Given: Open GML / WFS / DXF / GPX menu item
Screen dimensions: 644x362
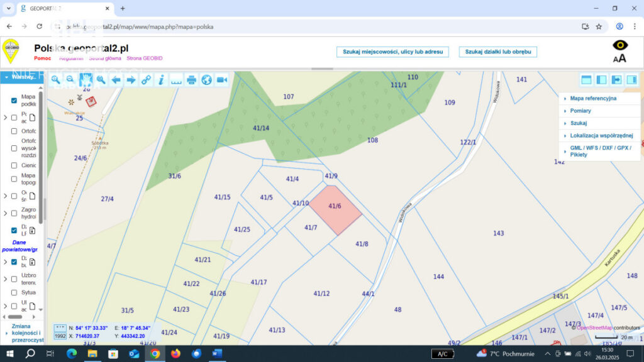Looking at the screenshot, I should [x=600, y=151].
